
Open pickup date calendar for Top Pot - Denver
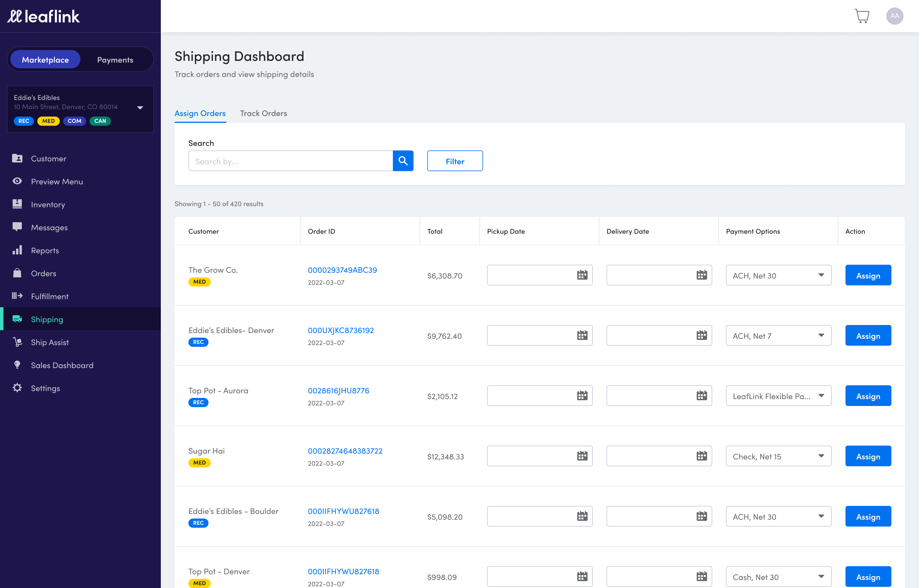(582, 577)
